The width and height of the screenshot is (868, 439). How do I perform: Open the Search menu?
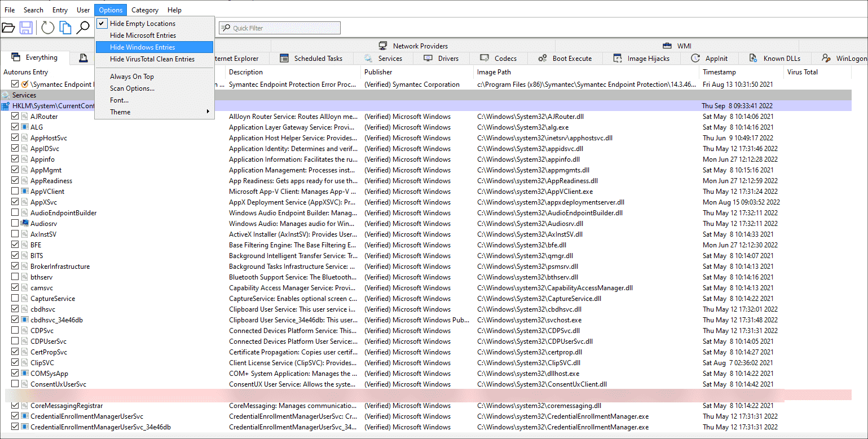pos(33,10)
